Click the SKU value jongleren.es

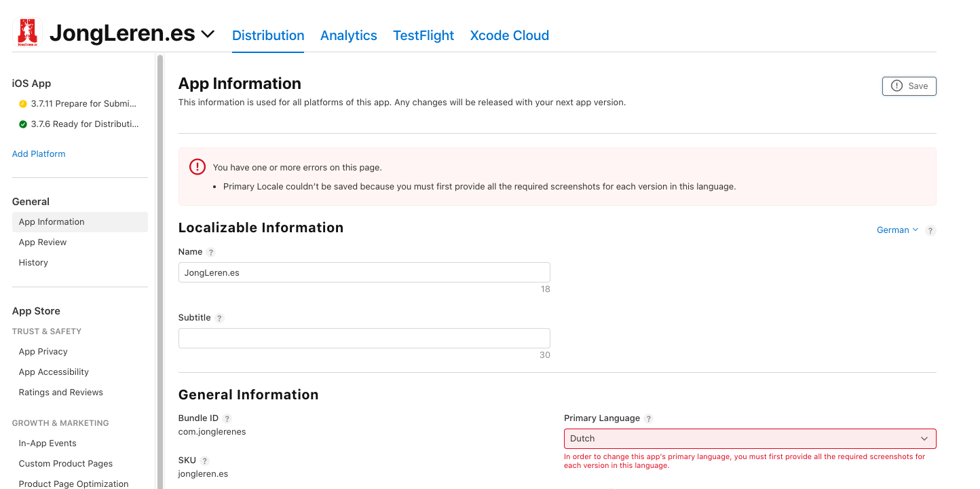tap(203, 474)
